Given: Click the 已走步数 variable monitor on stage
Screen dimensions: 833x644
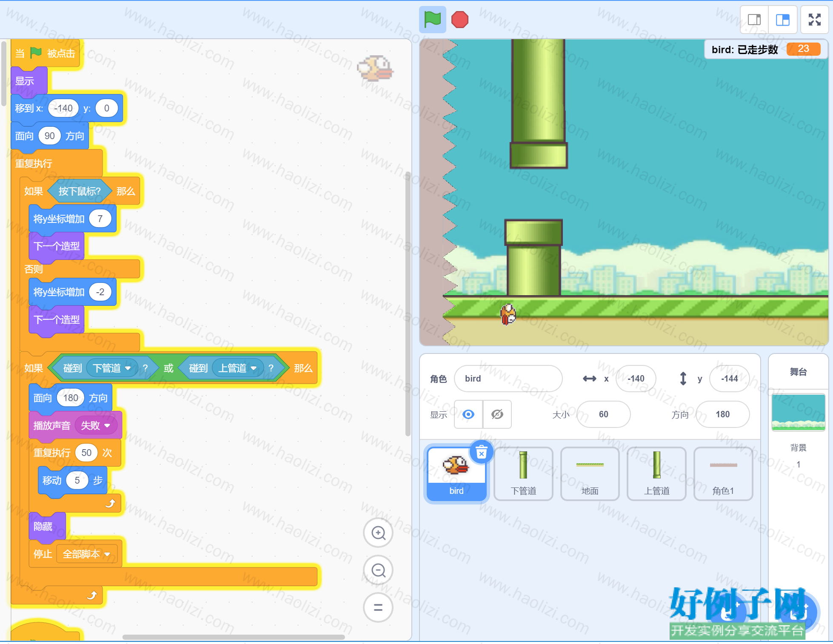Looking at the screenshot, I should 765,49.
